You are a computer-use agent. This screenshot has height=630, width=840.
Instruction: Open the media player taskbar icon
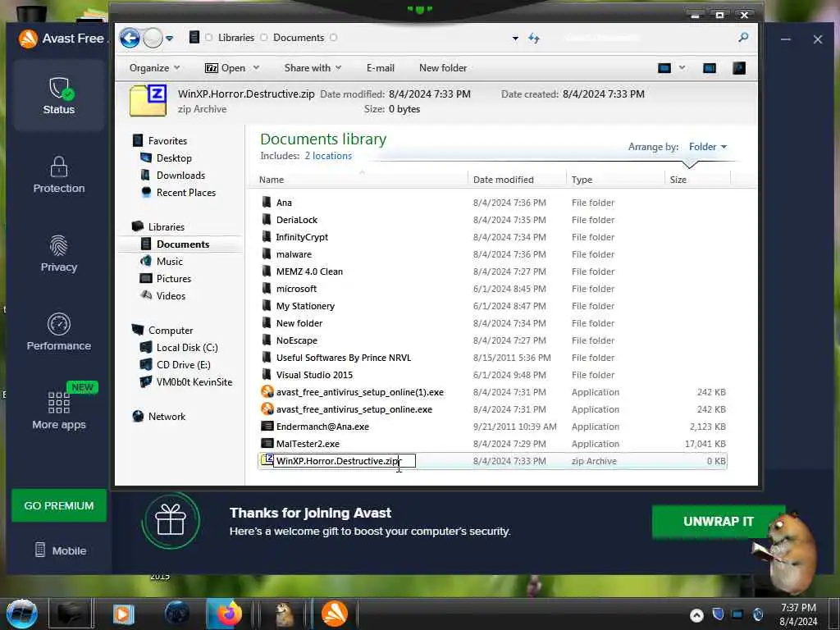coord(123,614)
